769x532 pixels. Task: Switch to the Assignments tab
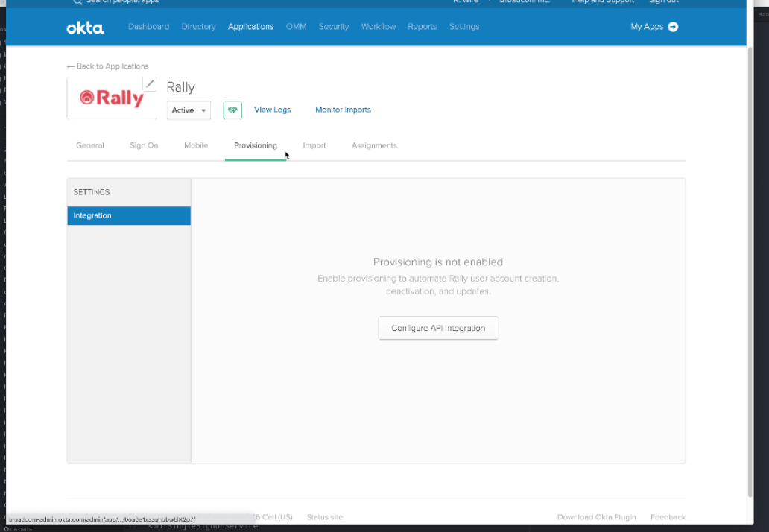pos(374,145)
